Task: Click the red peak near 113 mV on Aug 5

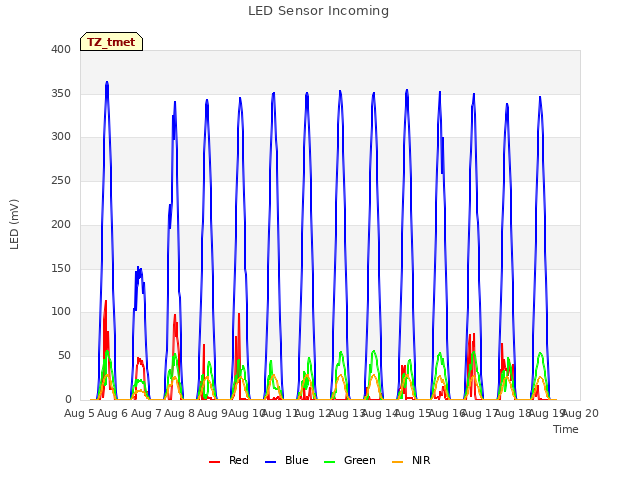Action: coord(106,302)
